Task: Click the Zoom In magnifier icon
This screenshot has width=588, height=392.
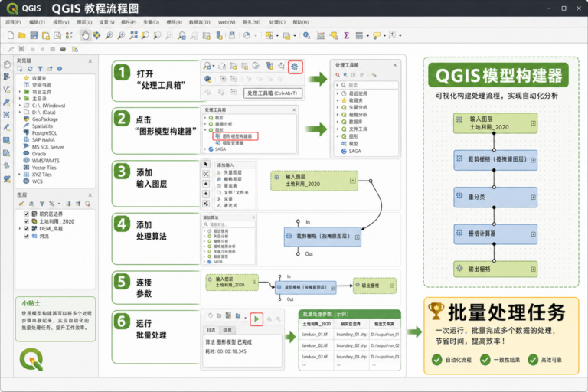Action: click(x=109, y=35)
